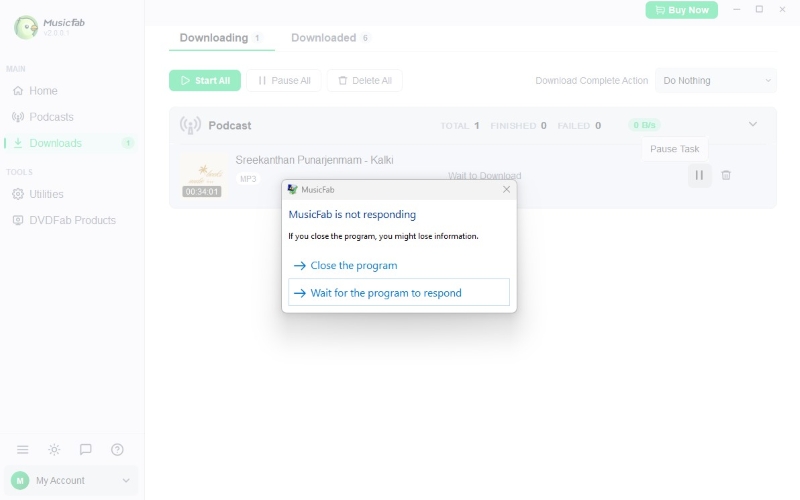Click the Podcast broadcast icon
800x500 pixels.
tap(190, 125)
